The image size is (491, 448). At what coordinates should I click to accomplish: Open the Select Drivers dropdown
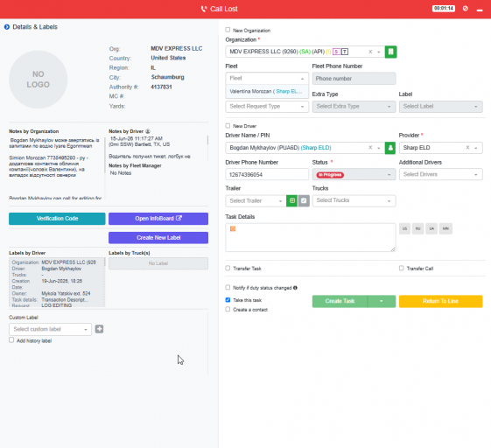(440, 174)
